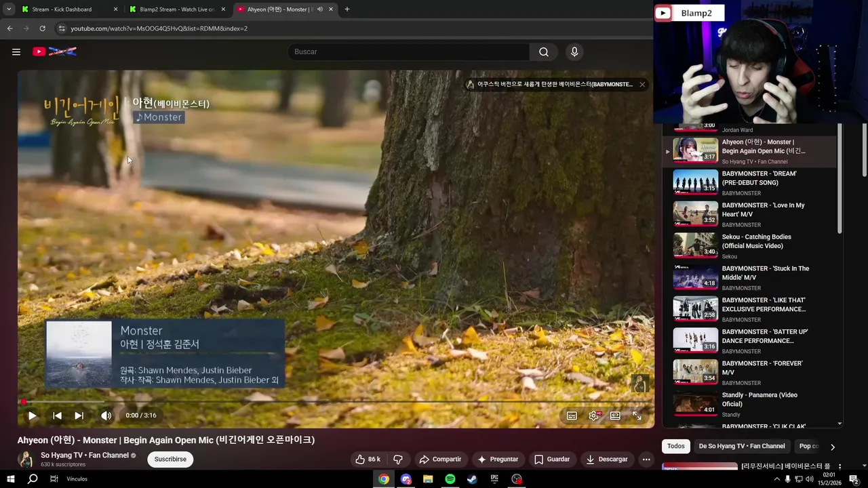
Task: Click the info card teaser text in the player
Action: (x=555, y=84)
